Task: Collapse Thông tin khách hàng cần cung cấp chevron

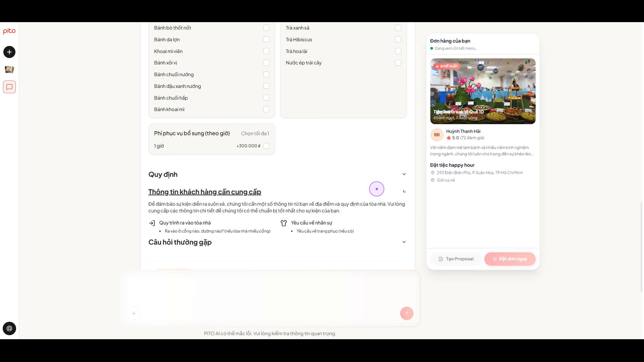Action: pos(404,191)
